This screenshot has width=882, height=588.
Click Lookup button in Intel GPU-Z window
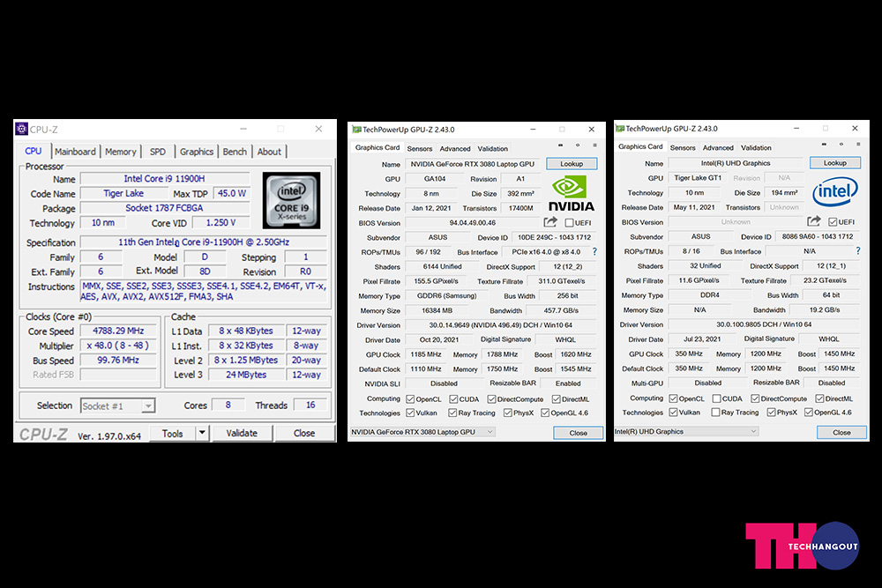coord(834,162)
